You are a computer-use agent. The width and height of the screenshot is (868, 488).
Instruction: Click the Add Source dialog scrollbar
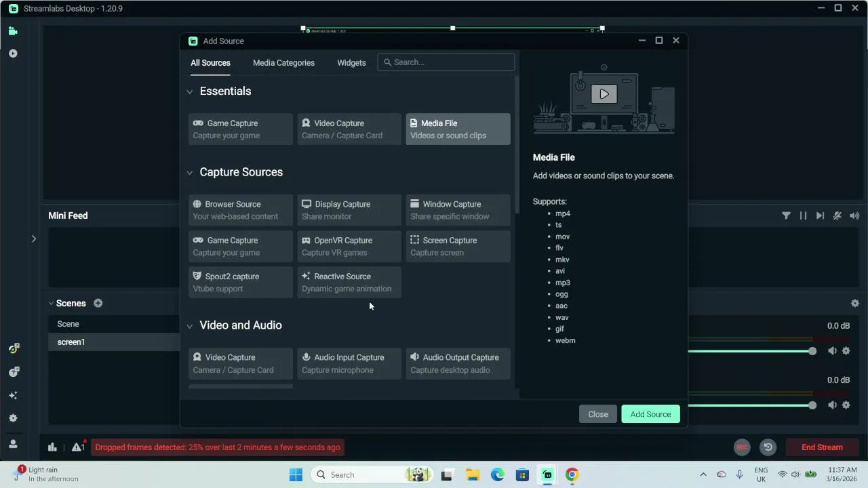click(x=517, y=146)
